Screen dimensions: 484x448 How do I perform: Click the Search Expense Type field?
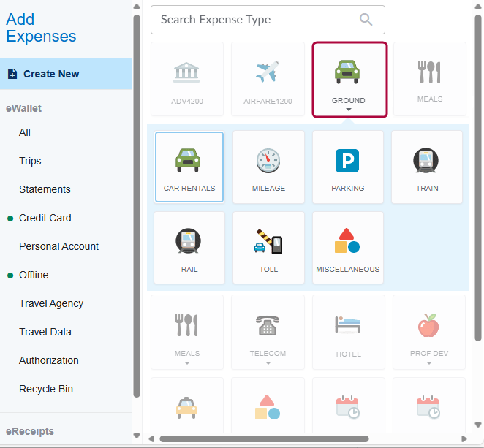(256, 20)
